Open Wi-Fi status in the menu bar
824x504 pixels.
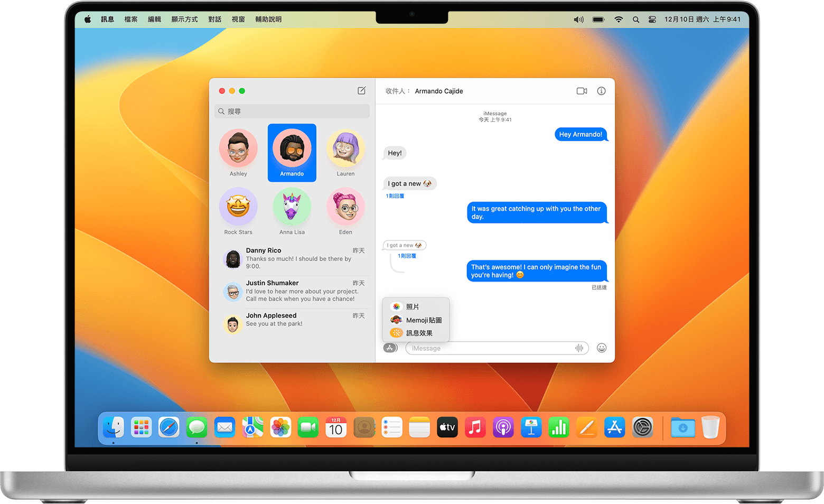tap(619, 19)
